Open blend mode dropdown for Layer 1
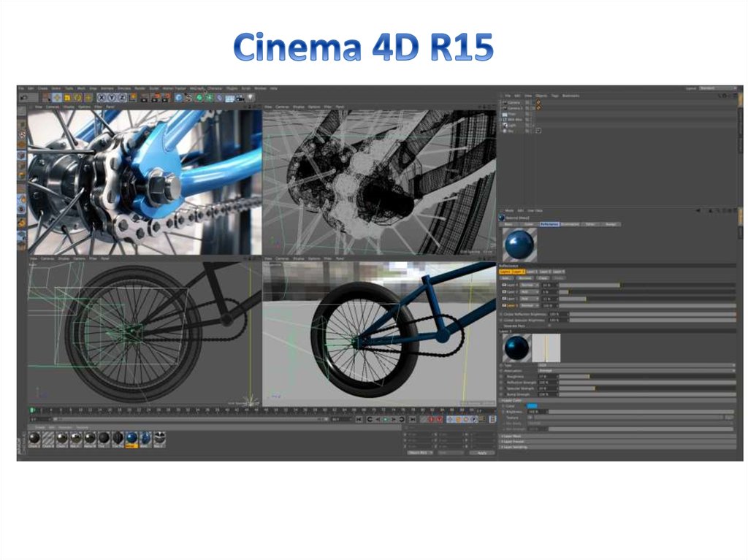The height and width of the screenshot is (560, 748). (529, 299)
